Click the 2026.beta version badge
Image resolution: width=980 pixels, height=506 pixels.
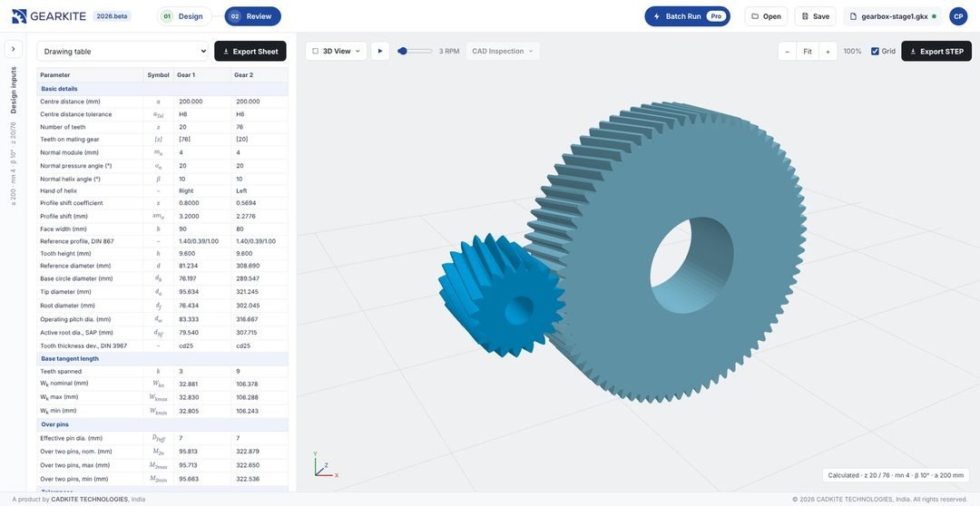click(112, 16)
